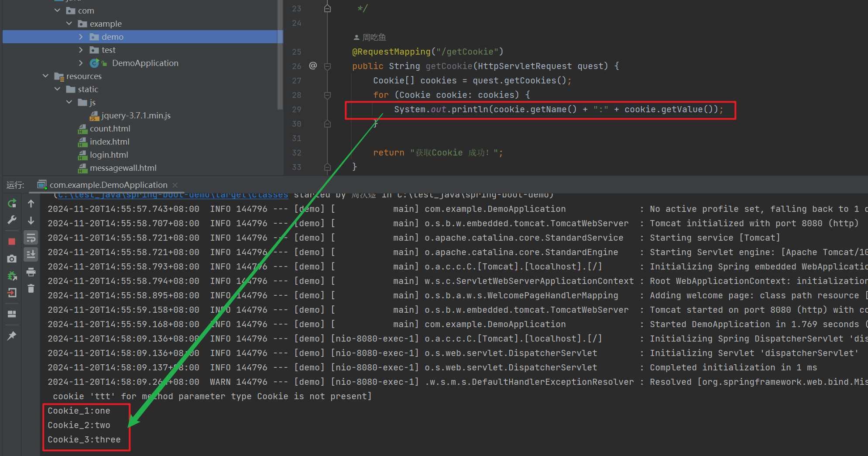Click the Print console icon
Viewport: 868px width, 456px height.
tap(31, 272)
